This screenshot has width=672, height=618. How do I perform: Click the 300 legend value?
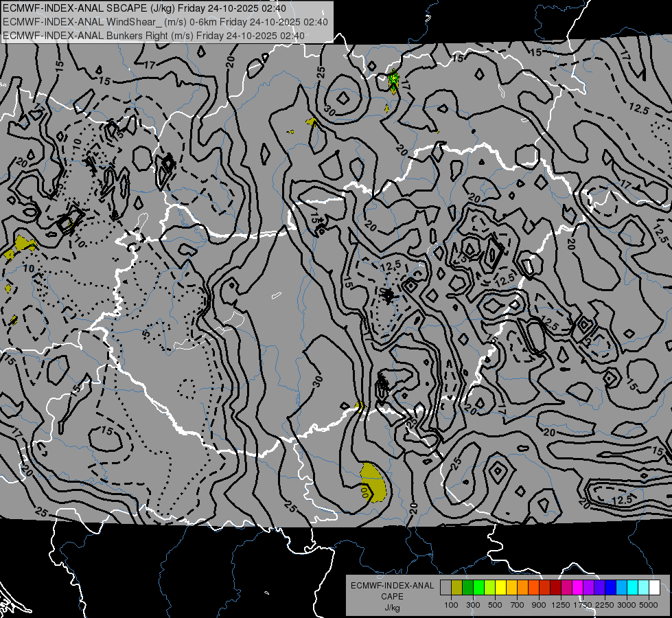[x=473, y=605]
